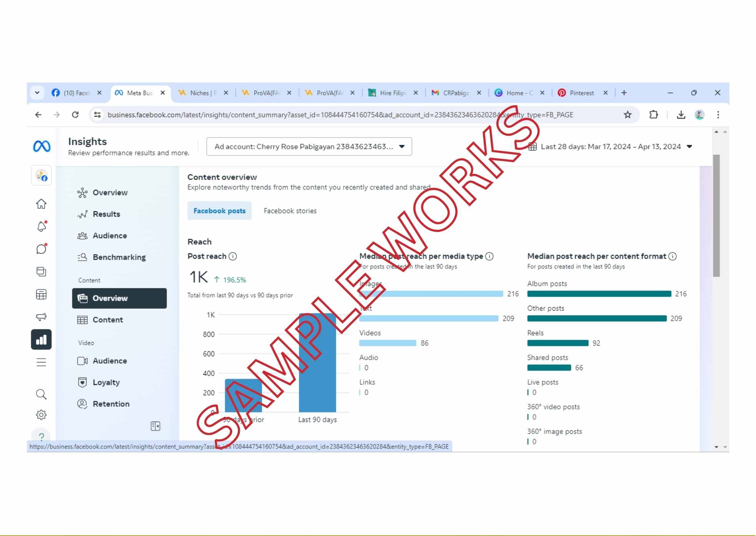Open the browser tab search dropdown arrow
Screen dimensions: 756x536
point(37,93)
